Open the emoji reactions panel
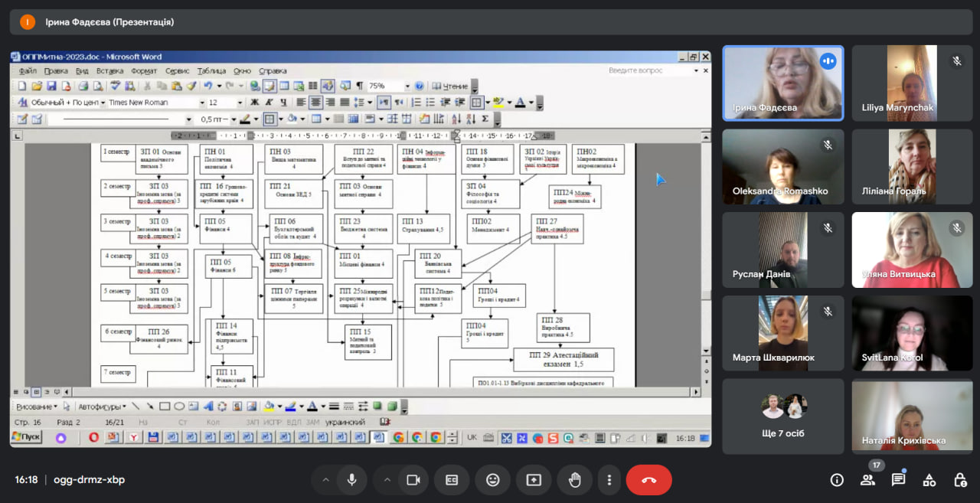This screenshot has height=503, width=980. pyautogui.click(x=492, y=480)
